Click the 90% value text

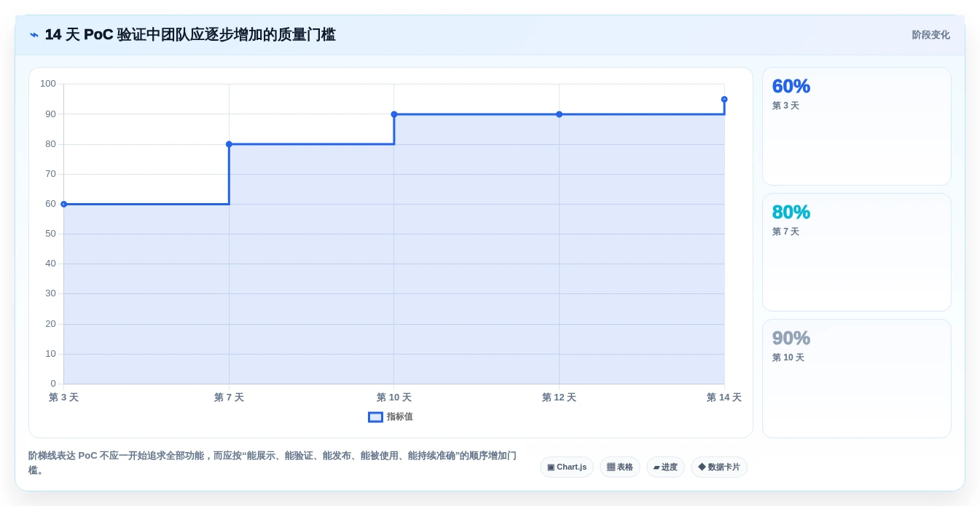791,338
